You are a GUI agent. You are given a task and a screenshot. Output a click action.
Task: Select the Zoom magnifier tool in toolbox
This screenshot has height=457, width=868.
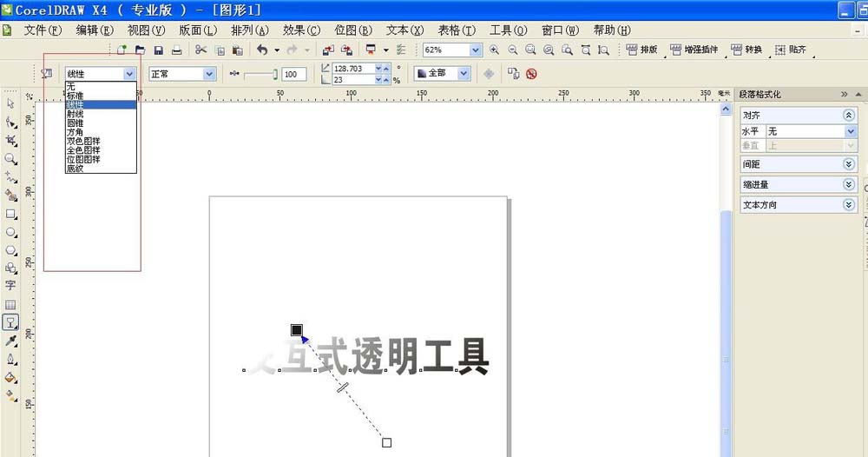10,159
